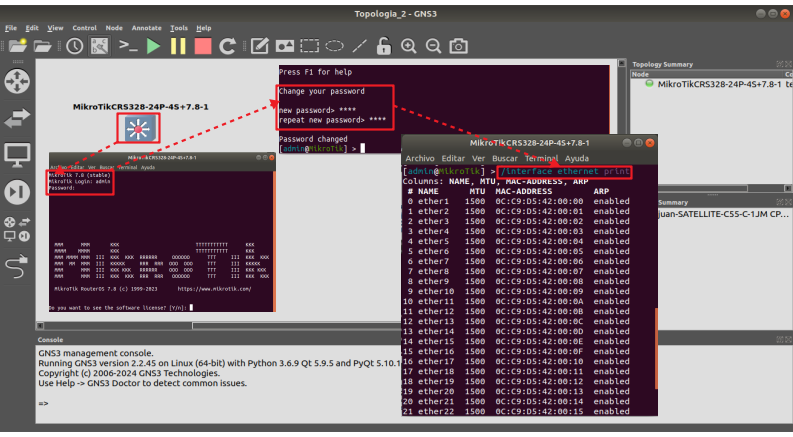Browse security devices sidebar icon
The height and width of the screenshot is (437, 793).
pyautogui.click(x=17, y=192)
